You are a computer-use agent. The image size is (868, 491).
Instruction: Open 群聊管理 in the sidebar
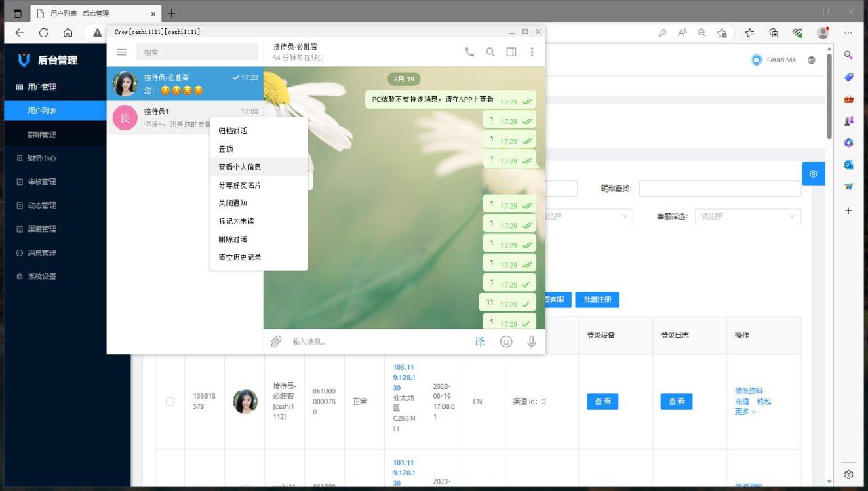(56, 134)
